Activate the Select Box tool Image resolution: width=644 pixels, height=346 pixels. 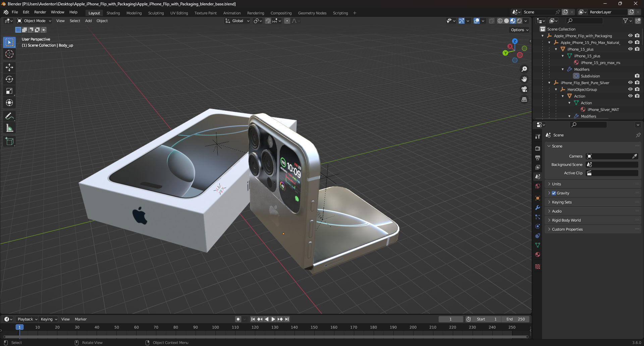[9, 42]
